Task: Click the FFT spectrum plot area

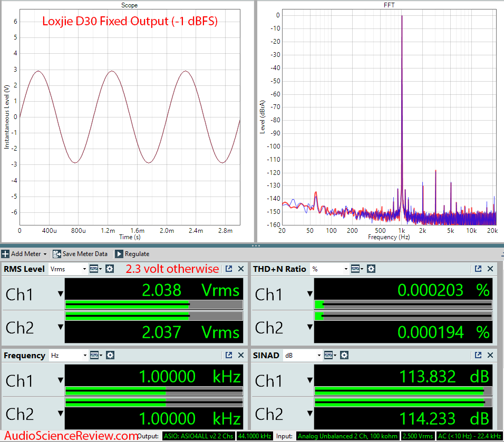Action: (x=389, y=117)
